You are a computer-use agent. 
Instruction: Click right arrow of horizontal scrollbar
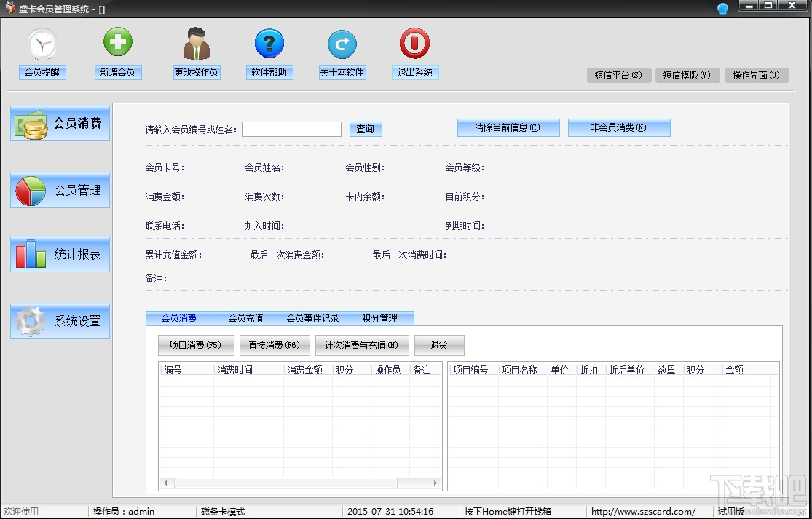435,483
